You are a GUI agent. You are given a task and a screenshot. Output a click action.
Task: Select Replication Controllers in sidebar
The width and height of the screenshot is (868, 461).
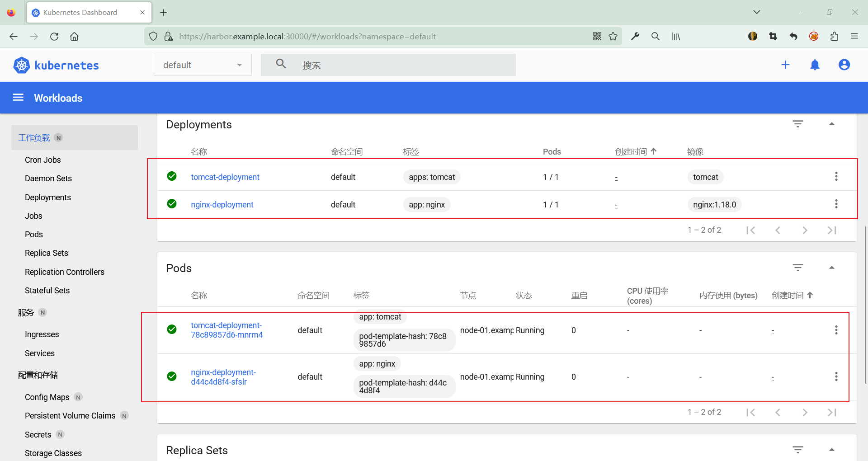click(65, 272)
